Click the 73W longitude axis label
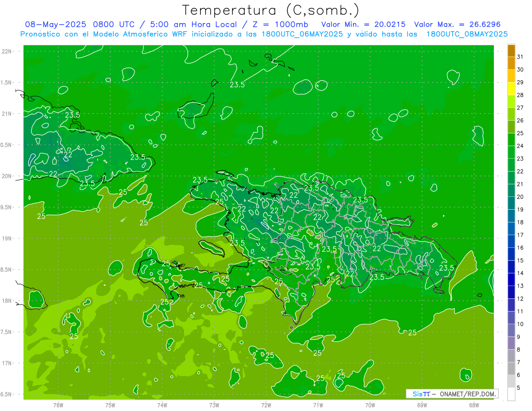This screenshot has width=532, height=411. point(214,405)
